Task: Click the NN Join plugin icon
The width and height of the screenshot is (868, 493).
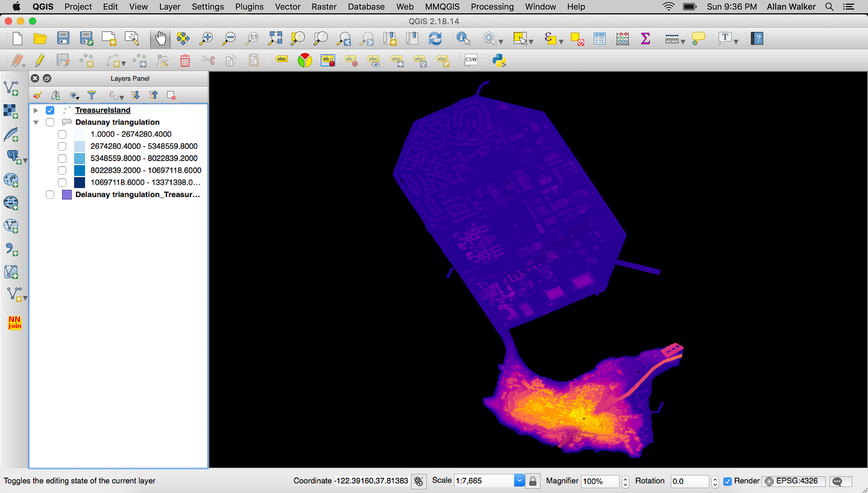Action: click(14, 322)
